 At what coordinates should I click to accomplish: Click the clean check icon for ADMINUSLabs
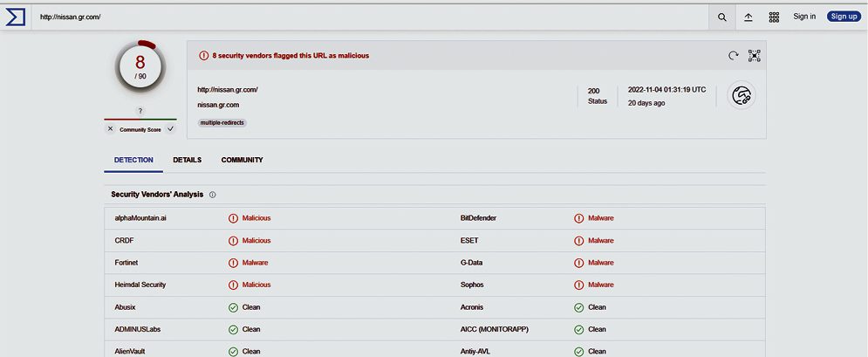tap(233, 329)
